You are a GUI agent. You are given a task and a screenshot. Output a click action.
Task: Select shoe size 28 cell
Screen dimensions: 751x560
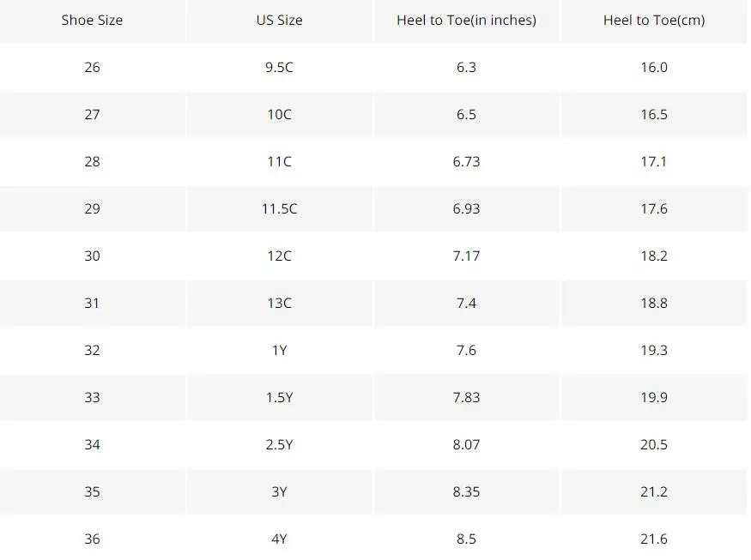coord(92,161)
